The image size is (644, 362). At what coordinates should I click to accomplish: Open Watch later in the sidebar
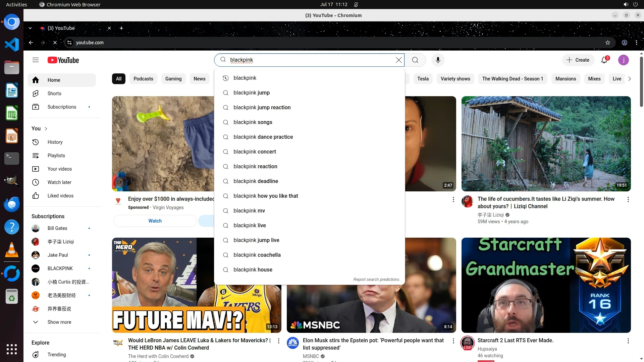coord(59,182)
